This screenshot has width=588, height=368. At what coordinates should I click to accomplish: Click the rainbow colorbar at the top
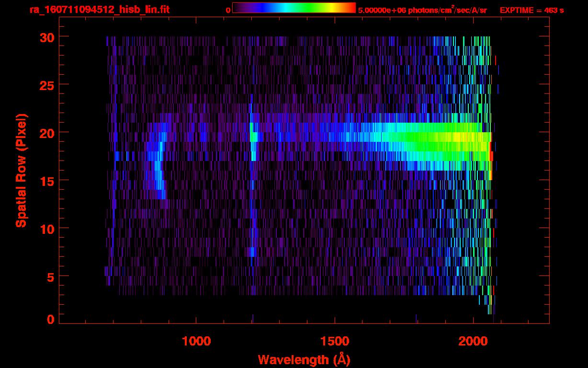point(294,8)
